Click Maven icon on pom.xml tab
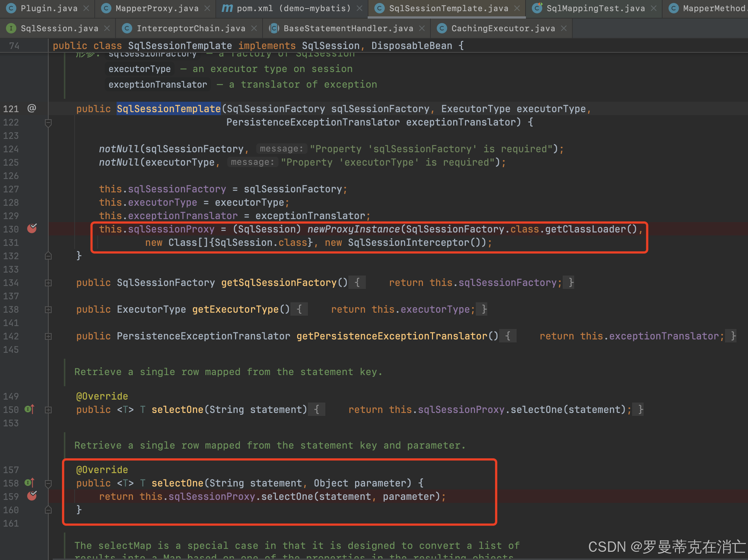 click(x=227, y=8)
